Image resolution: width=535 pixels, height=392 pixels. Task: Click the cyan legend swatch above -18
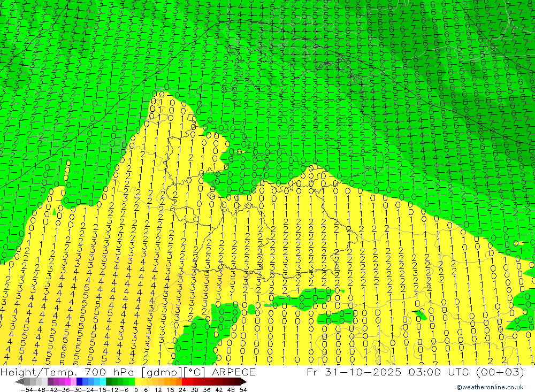click(x=103, y=382)
